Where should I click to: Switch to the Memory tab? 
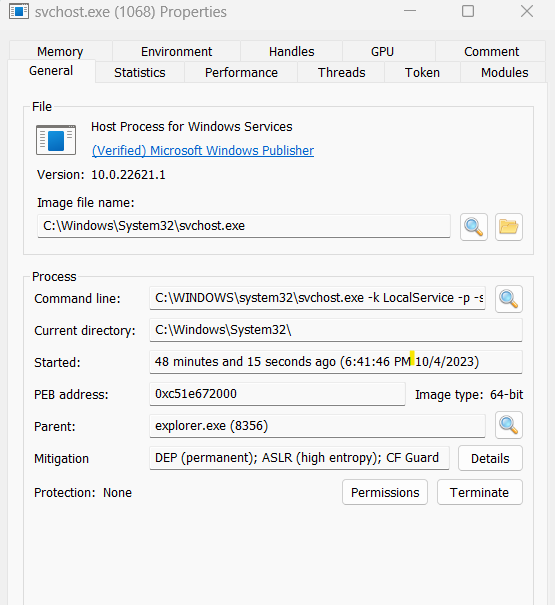click(60, 51)
